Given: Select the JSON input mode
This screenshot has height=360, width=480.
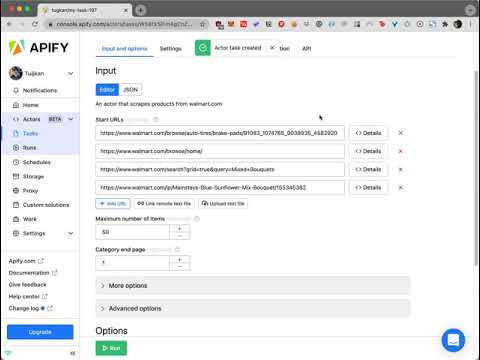Looking at the screenshot, I should [x=130, y=90].
